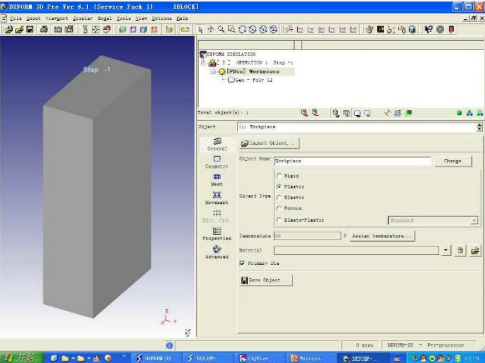The height and width of the screenshot is (363, 485).
Task: Click the red XYZ axis view icon
Action: click(289, 30)
